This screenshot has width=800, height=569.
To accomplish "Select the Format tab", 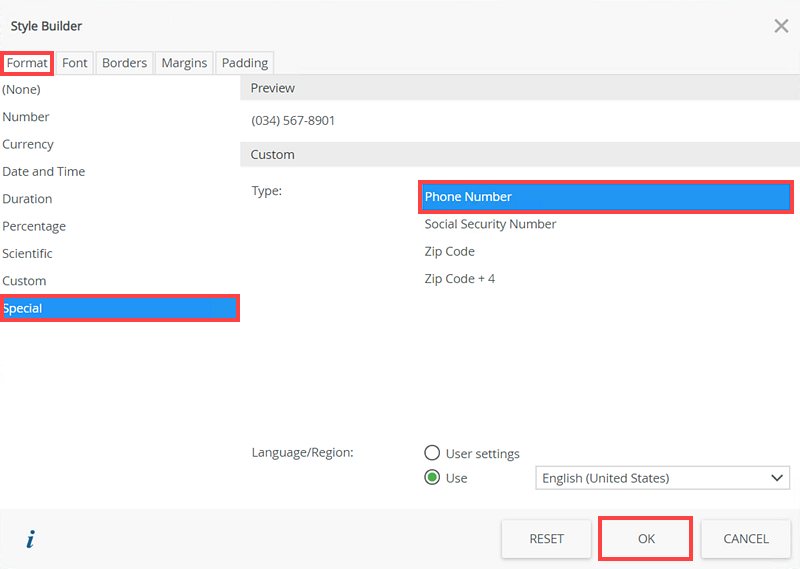I will [27, 63].
